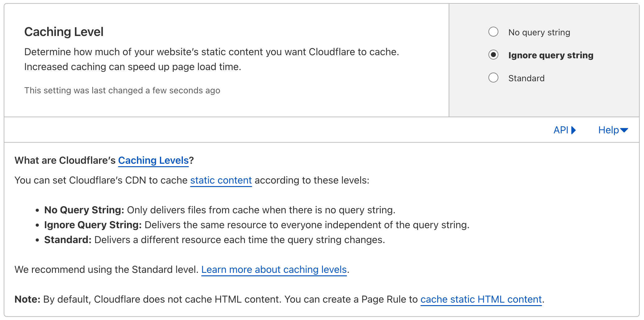Click the Standard option label

click(x=526, y=78)
